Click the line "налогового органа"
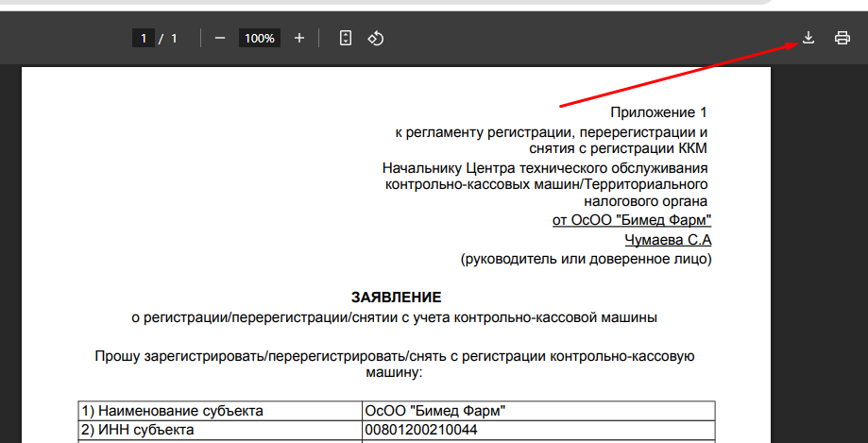This screenshot has height=443, width=868. [x=645, y=200]
